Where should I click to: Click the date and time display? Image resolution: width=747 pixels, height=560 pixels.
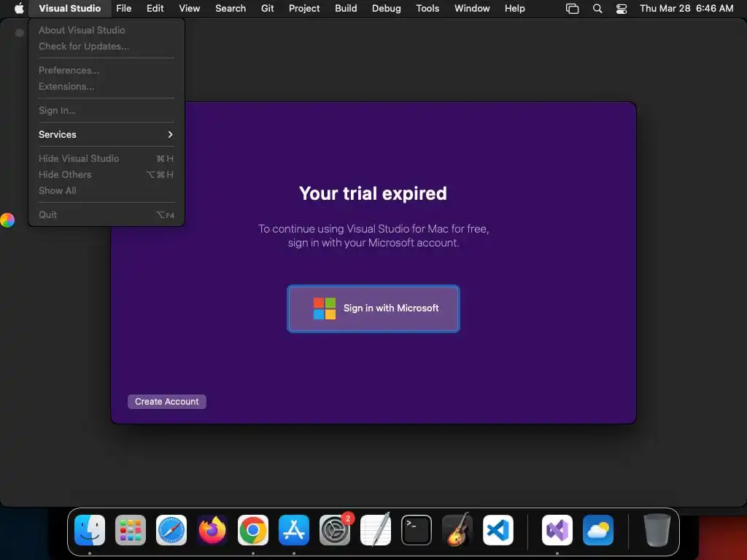pos(686,8)
